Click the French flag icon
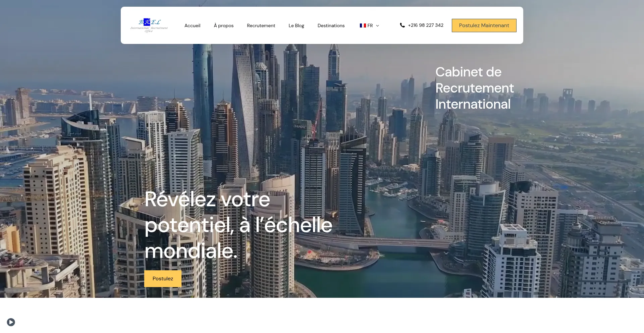644x333 pixels. tap(363, 25)
